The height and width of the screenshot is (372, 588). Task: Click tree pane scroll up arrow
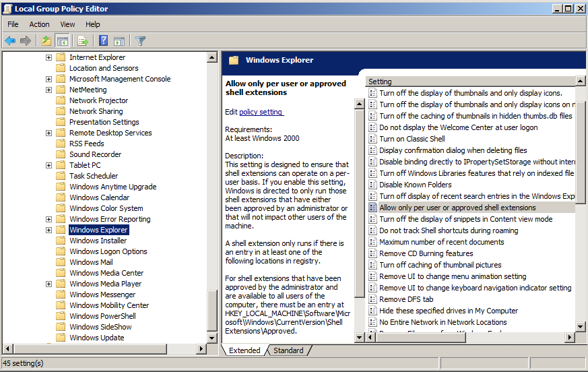pyautogui.click(x=212, y=57)
